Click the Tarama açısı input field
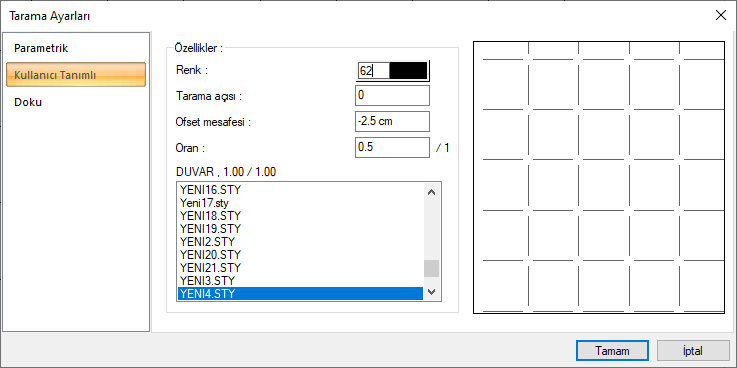Image resolution: width=737 pixels, height=368 pixels. [392, 95]
